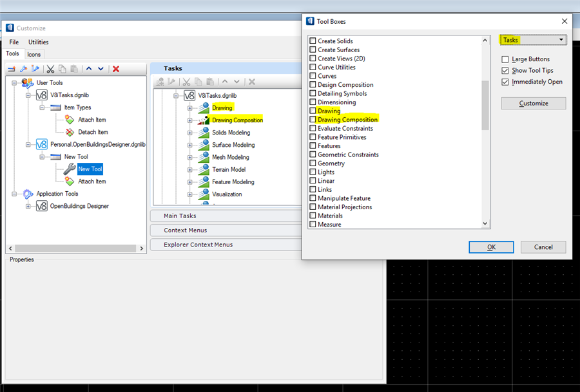580x392 pixels.
Task: Click the Application Tools gear icon
Action: point(28,194)
